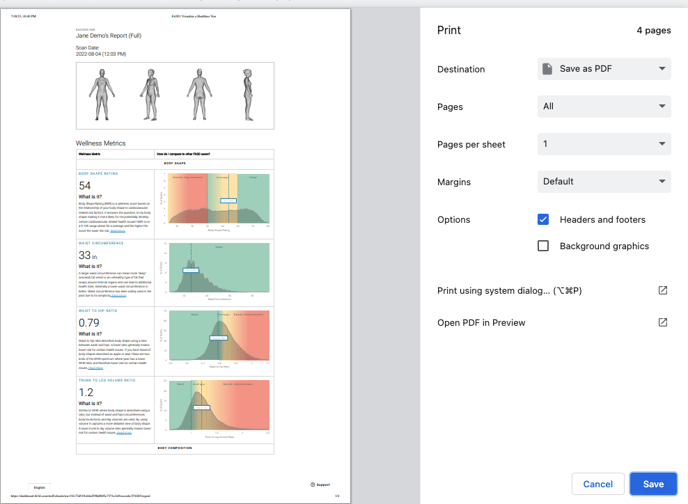
Task: Click the three-quarter view body scan figure
Action: pyautogui.click(x=150, y=94)
